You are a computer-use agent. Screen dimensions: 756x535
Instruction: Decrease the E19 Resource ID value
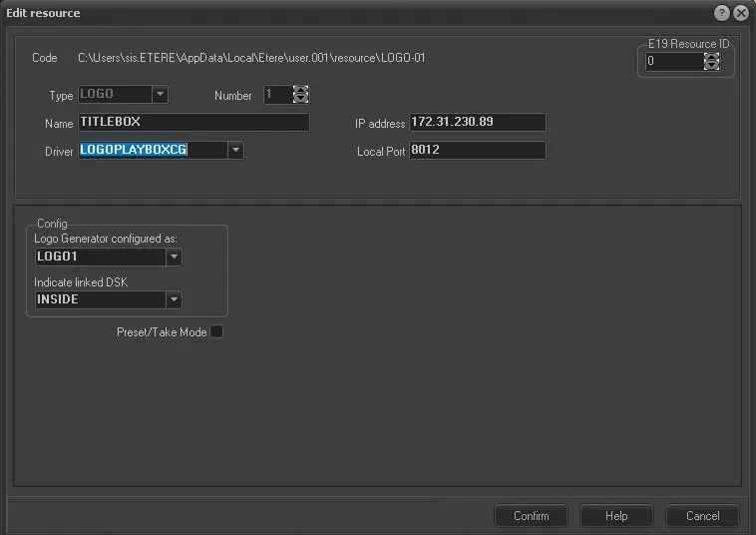point(711,66)
